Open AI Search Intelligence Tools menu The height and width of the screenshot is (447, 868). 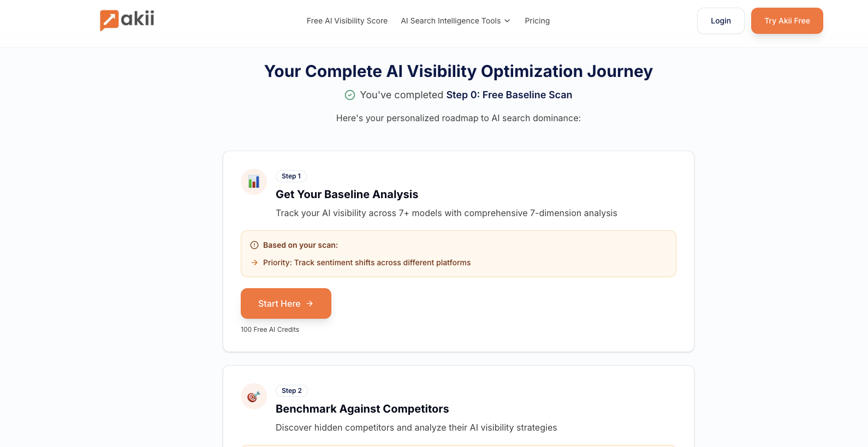point(450,21)
